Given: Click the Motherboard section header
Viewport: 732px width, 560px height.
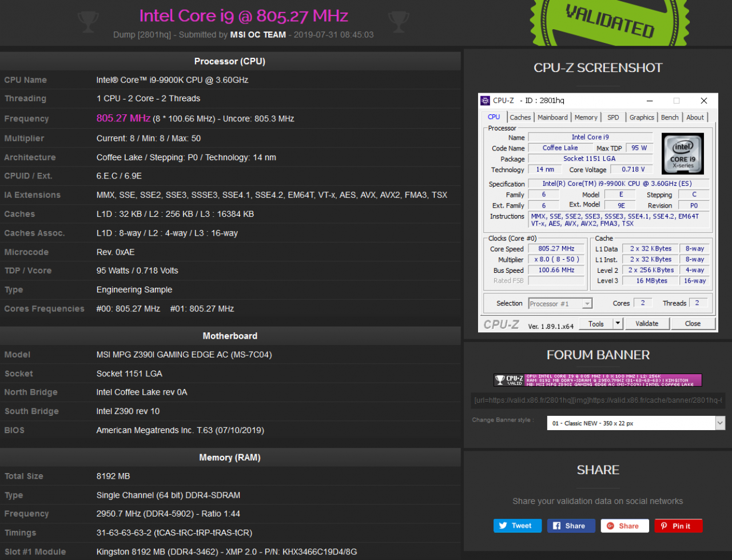Looking at the screenshot, I should click(230, 336).
